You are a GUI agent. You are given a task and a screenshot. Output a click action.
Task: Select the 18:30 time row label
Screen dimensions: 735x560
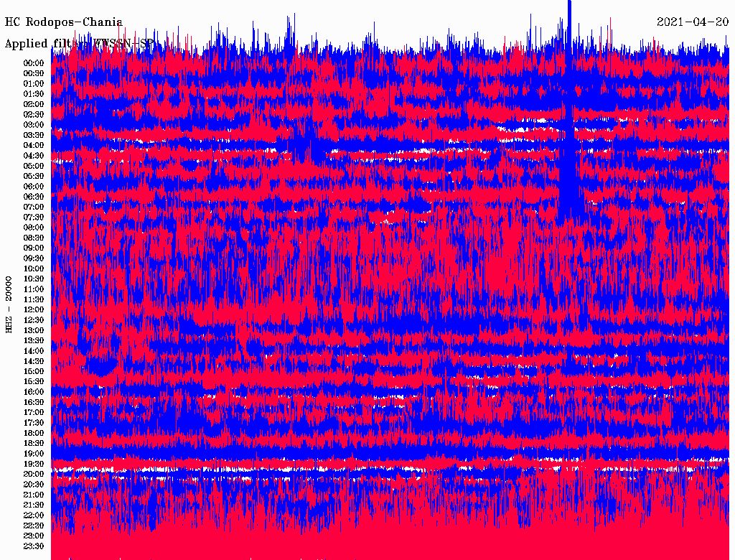coord(34,443)
